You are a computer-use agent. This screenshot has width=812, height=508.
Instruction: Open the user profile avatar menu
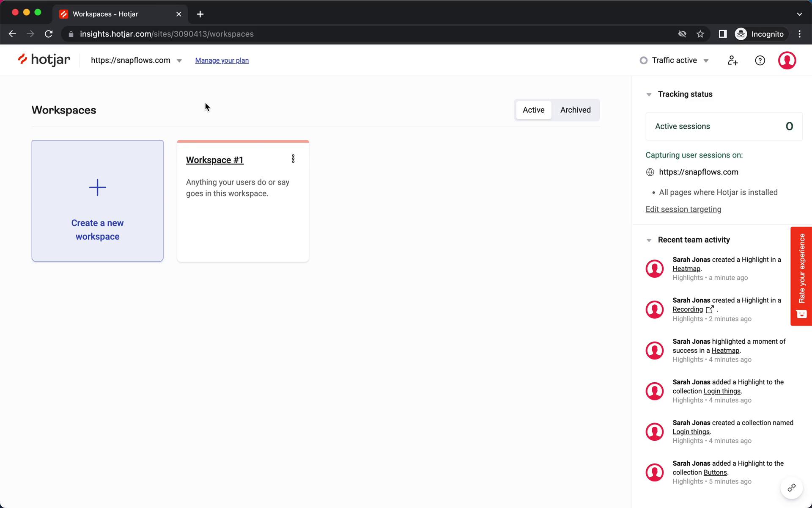tap(787, 61)
